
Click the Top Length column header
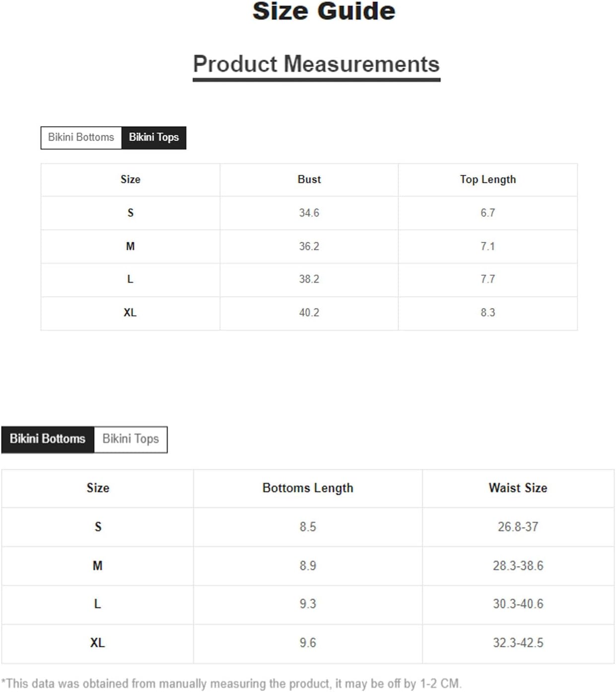click(487, 180)
